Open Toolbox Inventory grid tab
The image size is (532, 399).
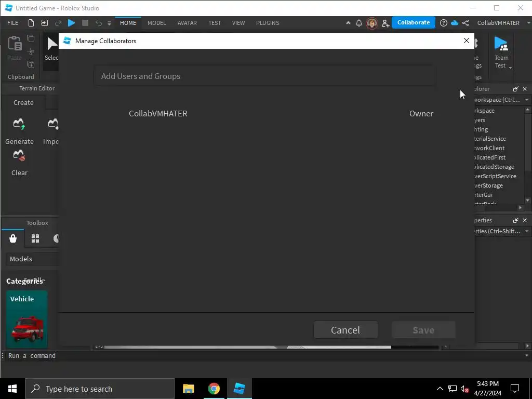pos(35,238)
